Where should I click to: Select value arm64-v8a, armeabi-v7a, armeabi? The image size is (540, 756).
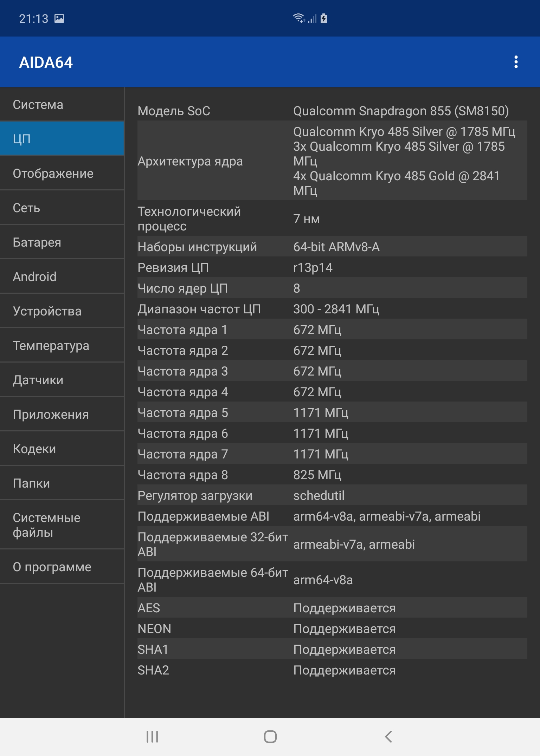387,516
